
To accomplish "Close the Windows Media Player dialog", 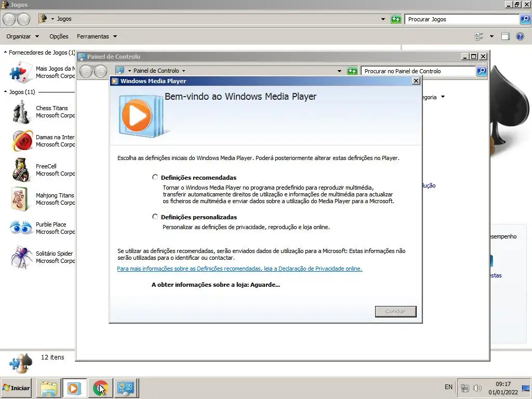I will tap(416, 81).
